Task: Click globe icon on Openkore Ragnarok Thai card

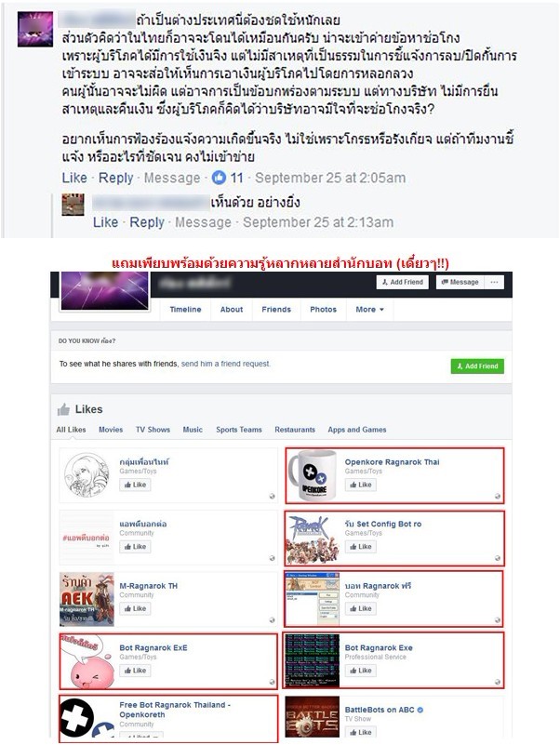Action: pyautogui.click(x=498, y=496)
